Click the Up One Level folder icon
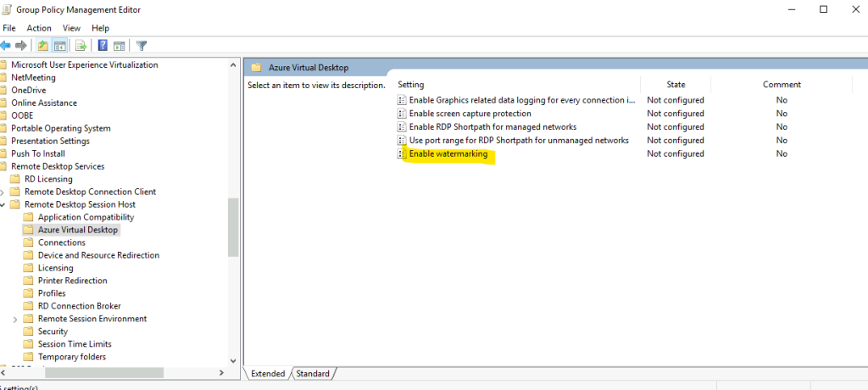The image size is (868, 390). 43,46
